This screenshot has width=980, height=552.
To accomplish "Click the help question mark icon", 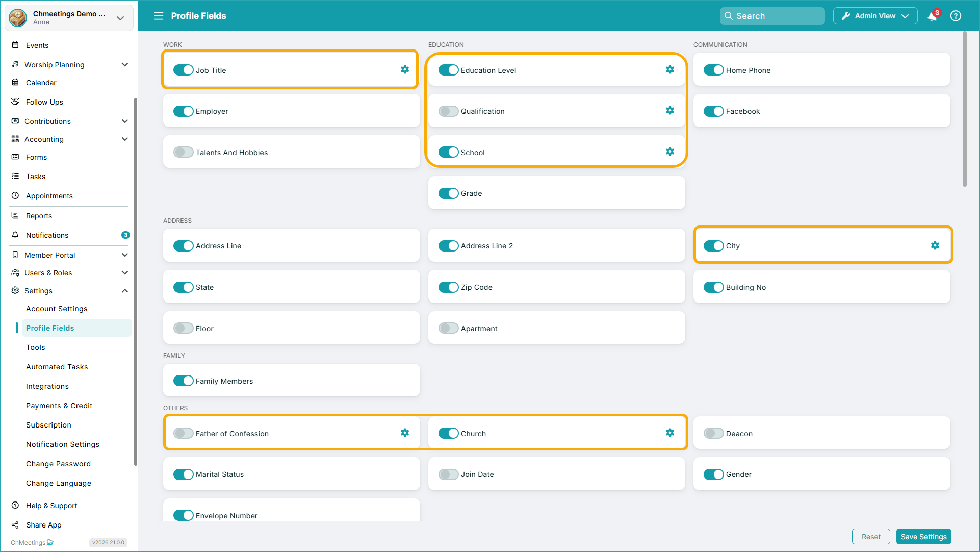I will tap(956, 16).
